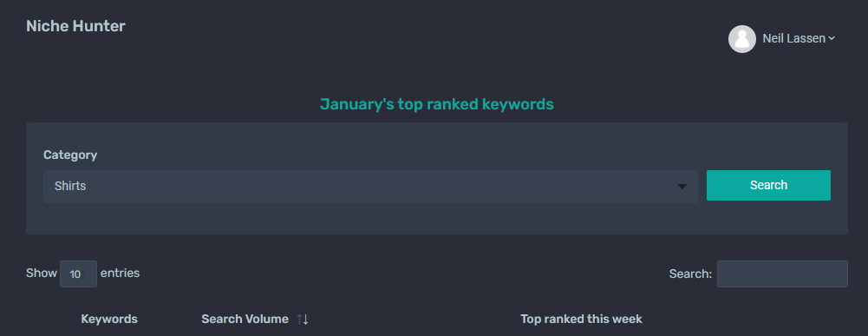This screenshot has width=868, height=336.
Task: Click the dark filter panel background
Action: click(x=437, y=219)
